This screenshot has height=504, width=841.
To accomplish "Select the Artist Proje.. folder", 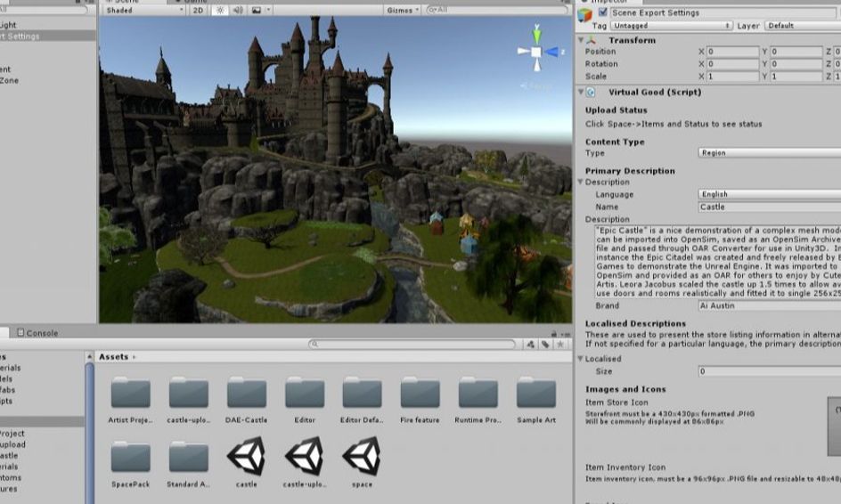I will [x=130, y=400].
